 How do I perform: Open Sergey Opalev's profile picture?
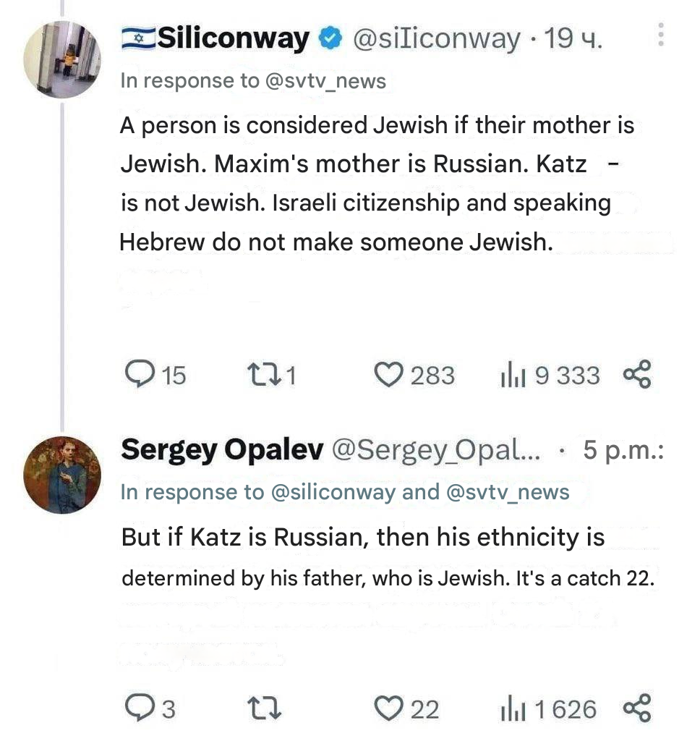(61, 475)
